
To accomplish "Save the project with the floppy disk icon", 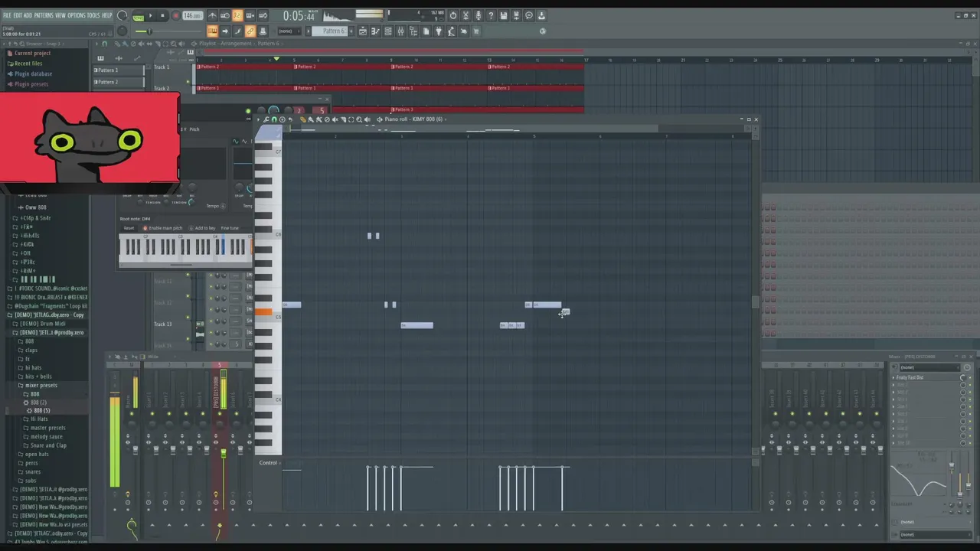I will pos(503,15).
